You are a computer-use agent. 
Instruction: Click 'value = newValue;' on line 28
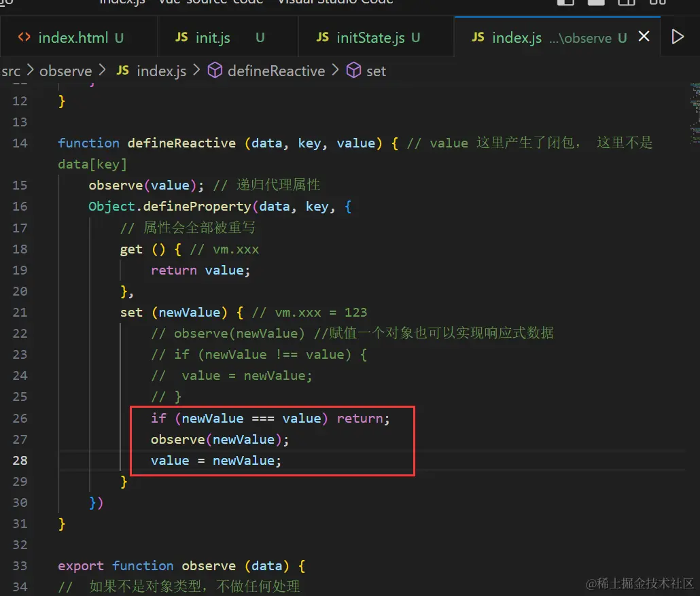[216, 461]
